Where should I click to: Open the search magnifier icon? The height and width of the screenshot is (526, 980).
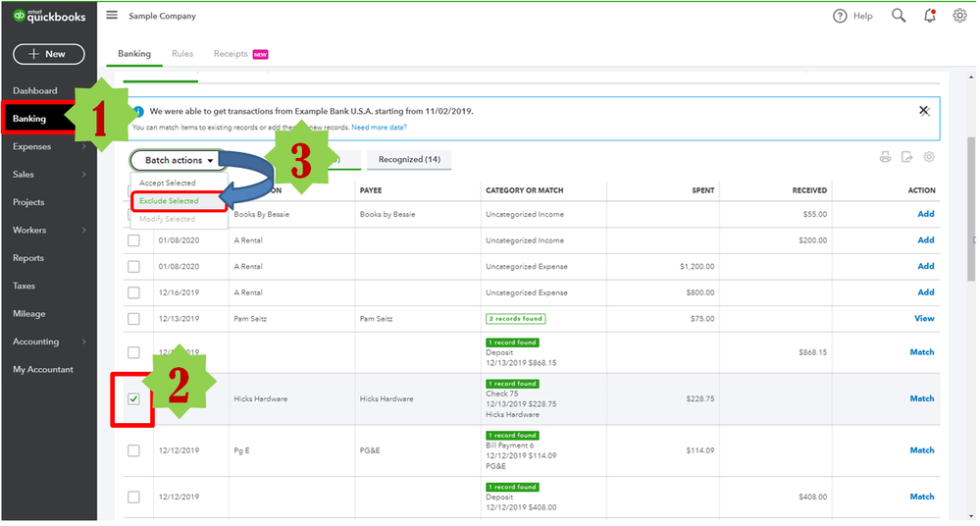[899, 16]
